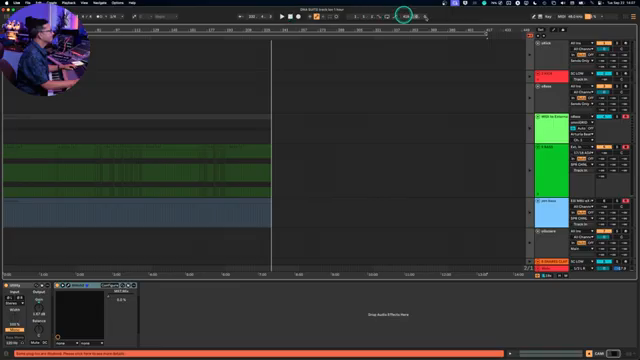
Task: Enable Mono in Utility device
Action: tap(15, 330)
